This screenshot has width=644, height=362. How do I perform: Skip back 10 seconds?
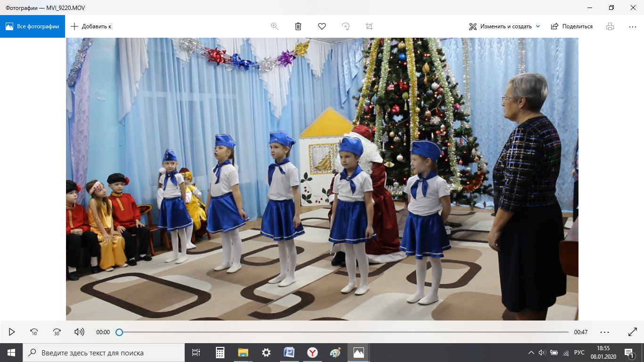point(34,332)
